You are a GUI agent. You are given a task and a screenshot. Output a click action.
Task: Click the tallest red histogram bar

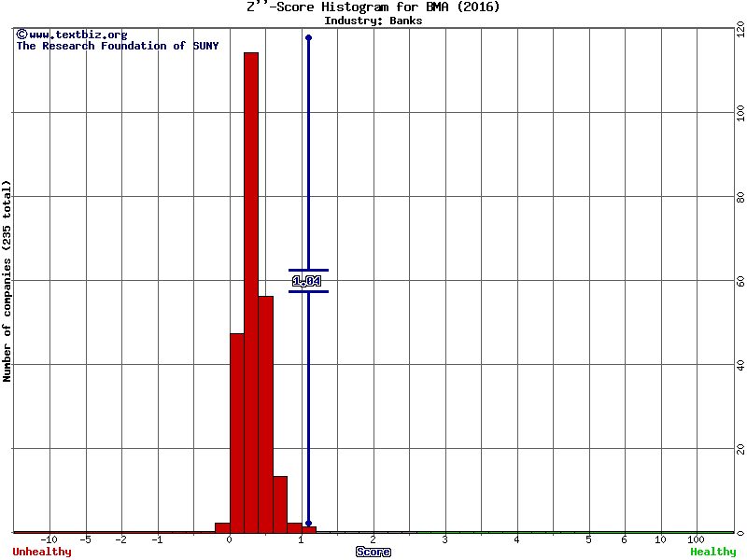pyautogui.click(x=251, y=293)
